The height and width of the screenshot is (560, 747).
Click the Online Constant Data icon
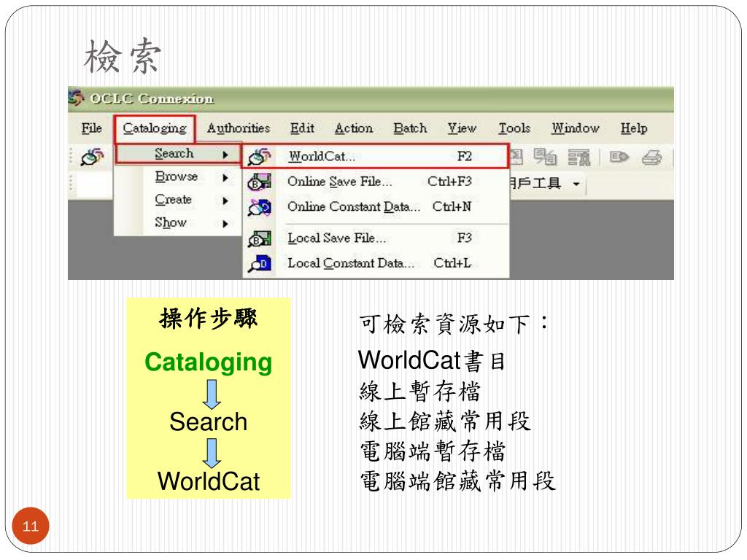pyautogui.click(x=259, y=207)
